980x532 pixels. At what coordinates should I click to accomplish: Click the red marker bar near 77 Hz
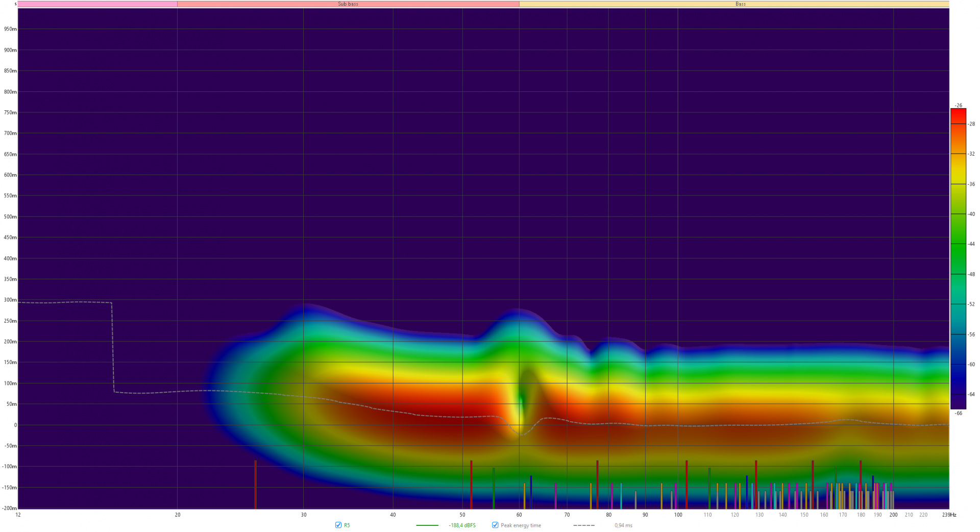[597, 484]
